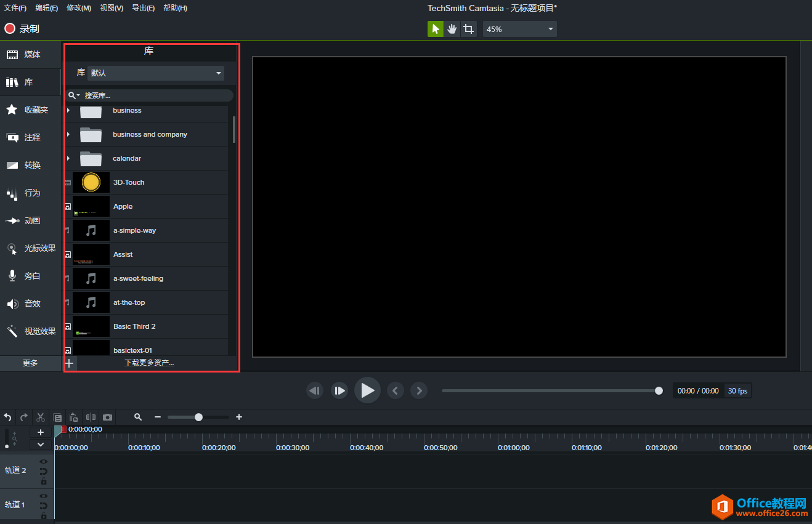
Task: Open the 编辑(E) menu
Action: tap(47, 8)
